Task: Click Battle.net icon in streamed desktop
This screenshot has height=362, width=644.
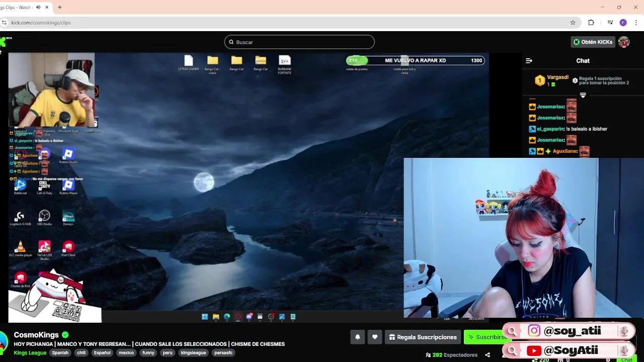Action: [20, 187]
